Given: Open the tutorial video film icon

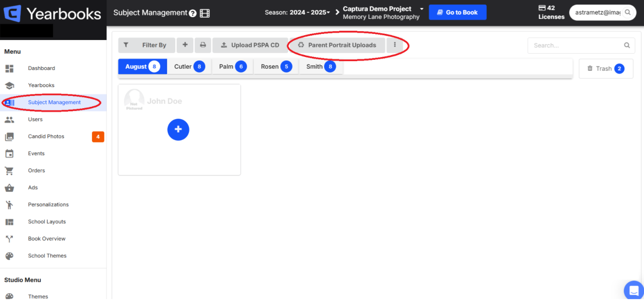Looking at the screenshot, I should coord(205,13).
